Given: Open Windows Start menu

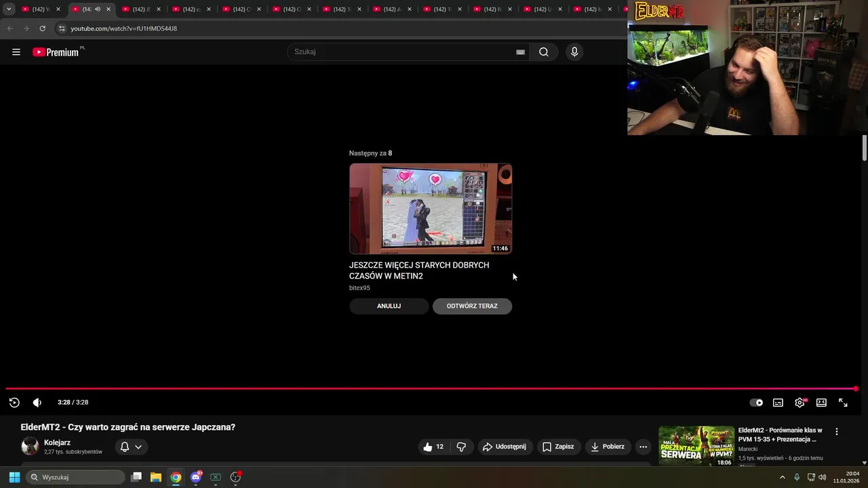Looking at the screenshot, I should click(x=14, y=477).
